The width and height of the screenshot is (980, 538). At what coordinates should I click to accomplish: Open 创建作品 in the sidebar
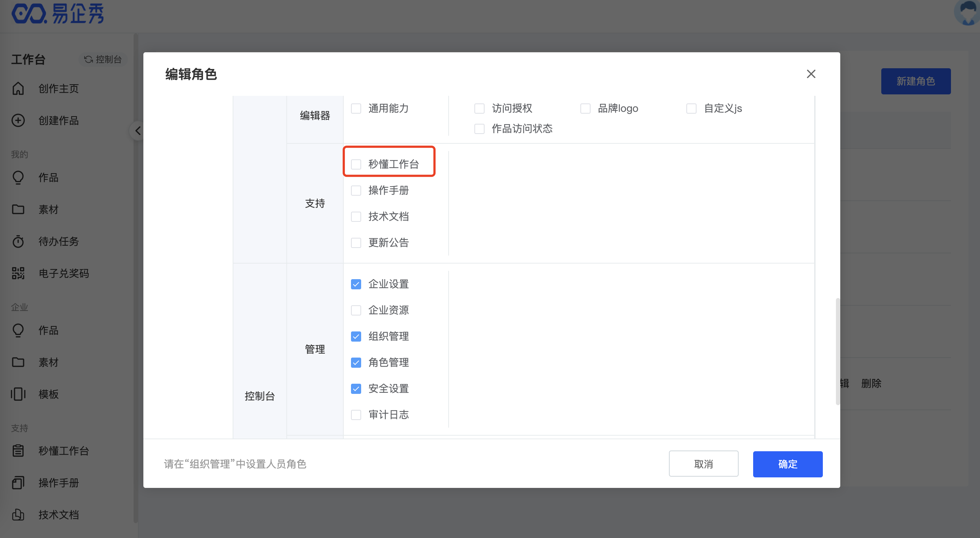(x=58, y=120)
